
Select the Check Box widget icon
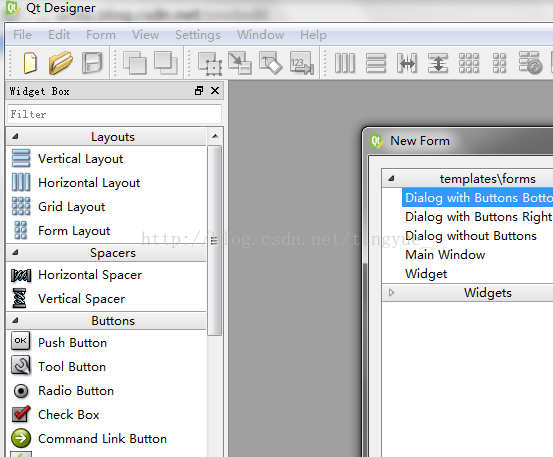(x=21, y=414)
